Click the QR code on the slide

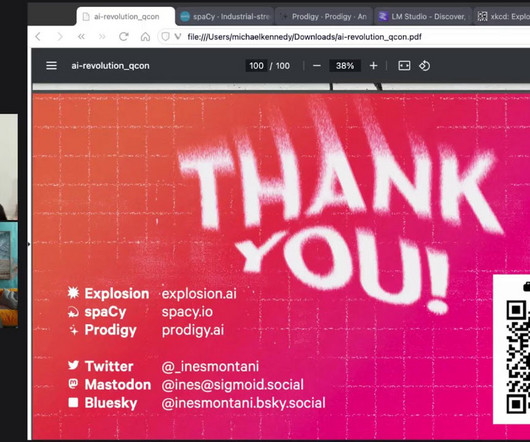click(x=517, y=356)
